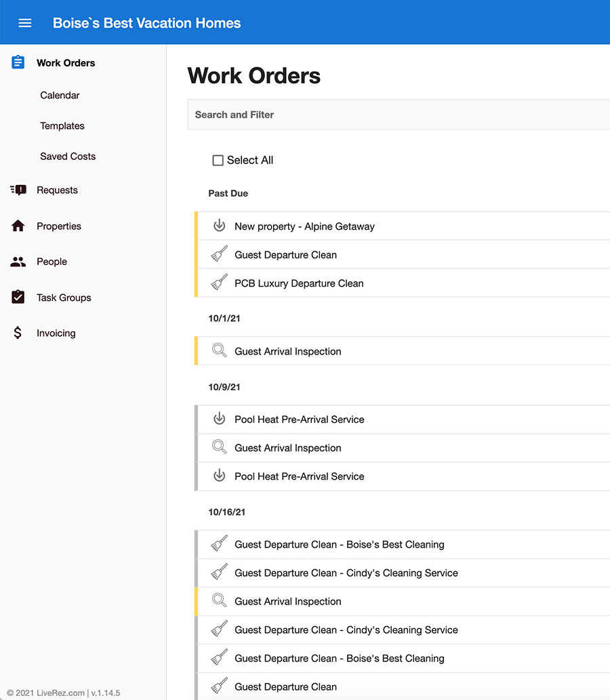Click the Work Orders page heading
The image size is (610, 700).
click(253, 75)
